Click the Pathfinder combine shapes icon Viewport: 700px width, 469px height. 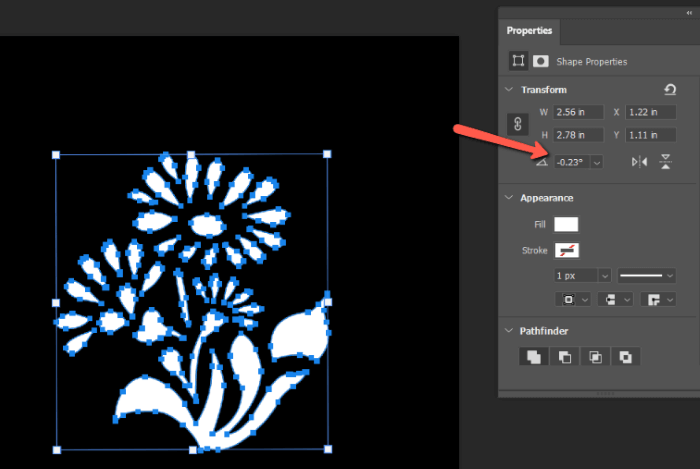[534, 356]
